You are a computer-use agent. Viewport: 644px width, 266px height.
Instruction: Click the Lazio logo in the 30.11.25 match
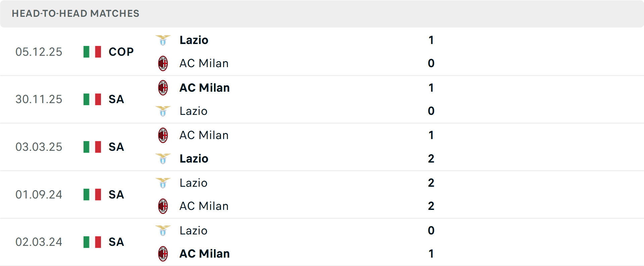163,111
